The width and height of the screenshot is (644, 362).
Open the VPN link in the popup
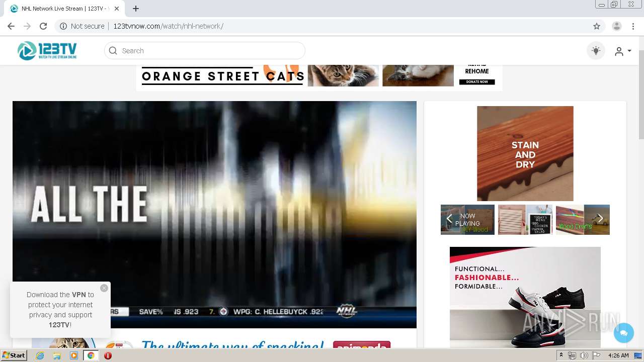click(79, 295)
